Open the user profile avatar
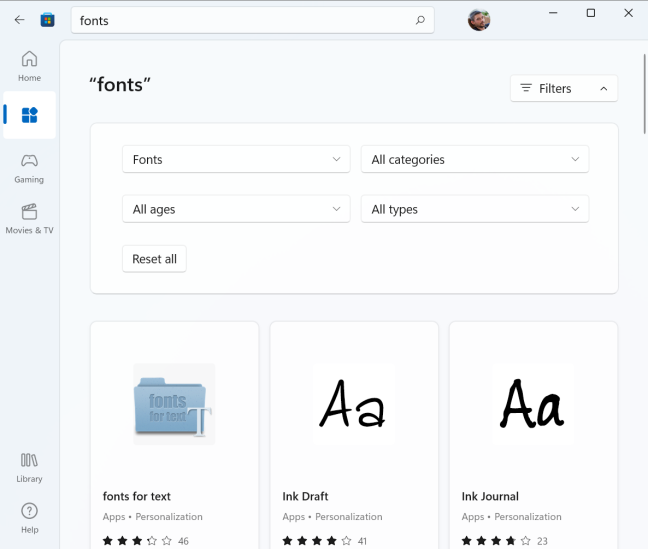This screenshot has height=549, width=648. pyautogui.click(x=479, y=20)
